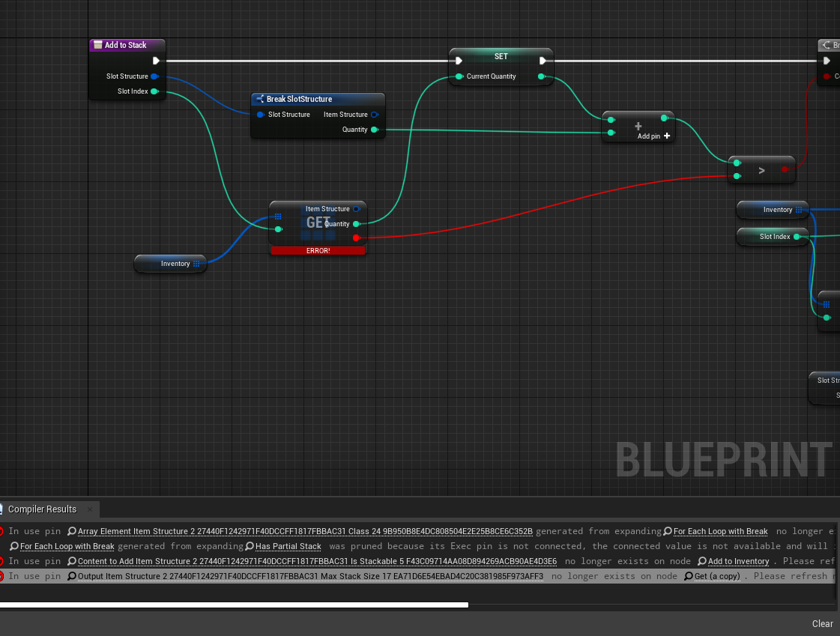Click magnifier icon before Get (a copy)

[689, 577]
